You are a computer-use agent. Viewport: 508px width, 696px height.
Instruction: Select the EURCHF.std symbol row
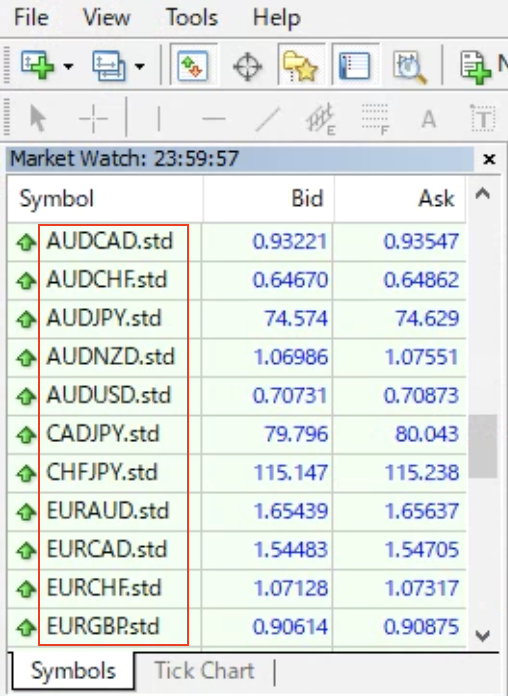tap(237, 589)
